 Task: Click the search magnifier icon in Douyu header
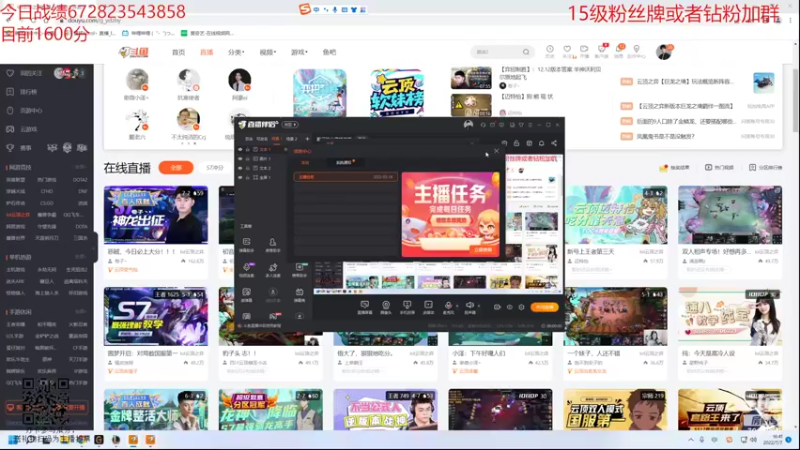click(526, 52)
